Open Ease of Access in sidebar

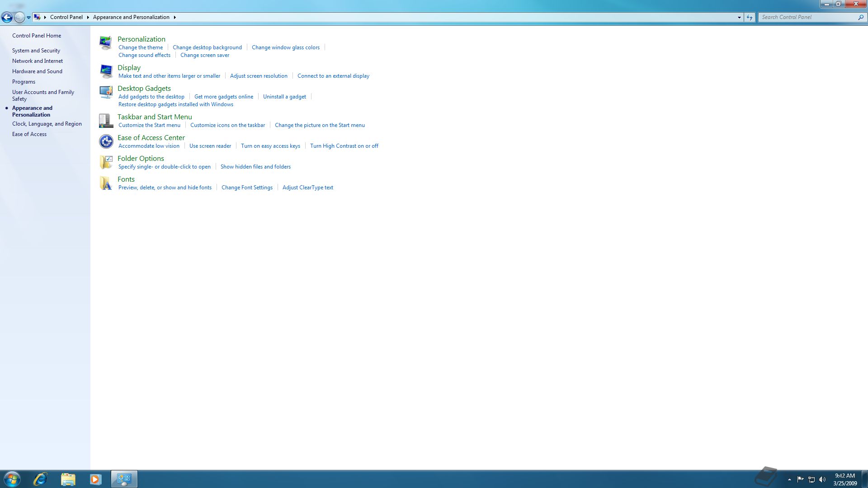coord(29,134)
